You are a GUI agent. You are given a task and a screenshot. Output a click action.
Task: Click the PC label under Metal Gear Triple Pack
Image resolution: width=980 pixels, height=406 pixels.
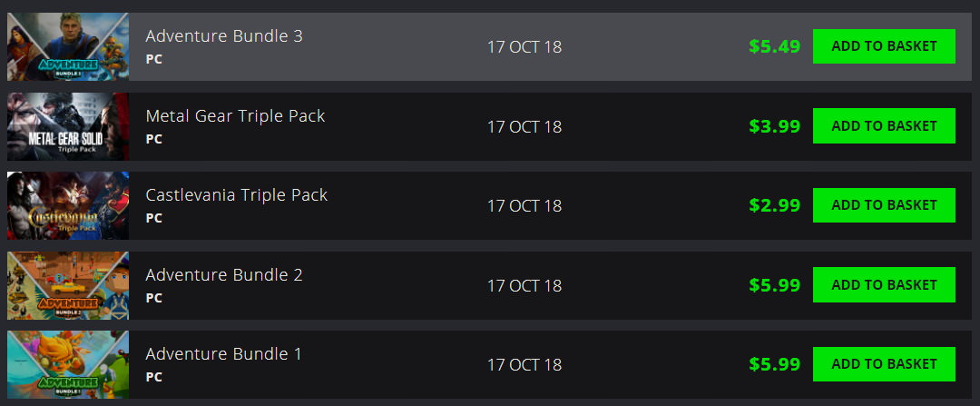click(153, 139)
